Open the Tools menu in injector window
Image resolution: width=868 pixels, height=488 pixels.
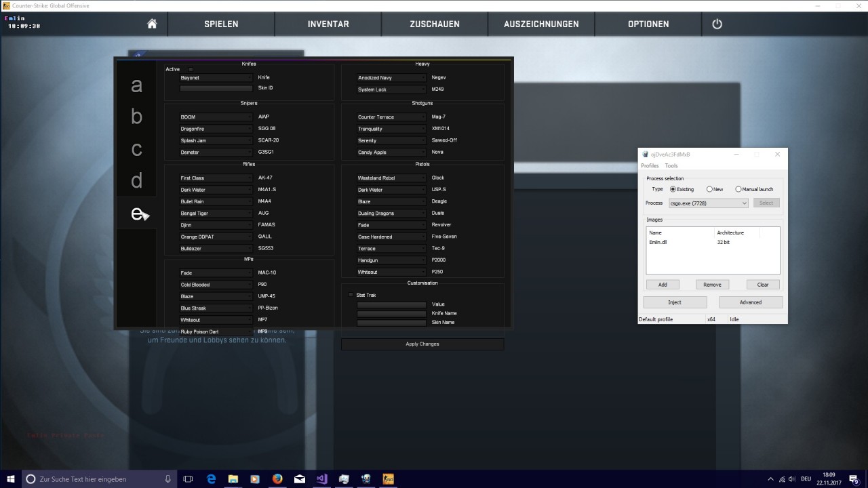coord(671,166)
